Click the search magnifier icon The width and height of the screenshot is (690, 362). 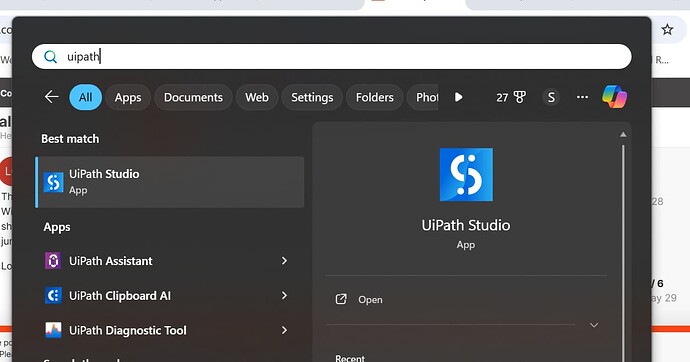pos(51,57)
